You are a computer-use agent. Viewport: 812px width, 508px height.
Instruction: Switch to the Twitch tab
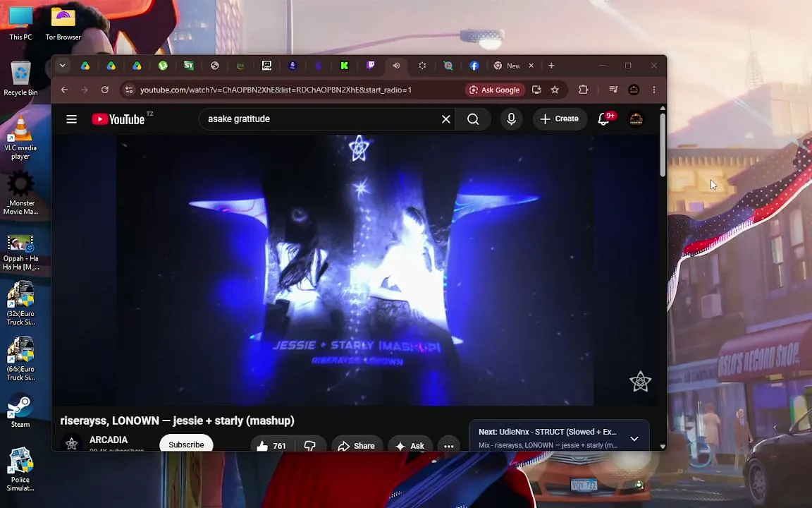click(x=370, y=66)
